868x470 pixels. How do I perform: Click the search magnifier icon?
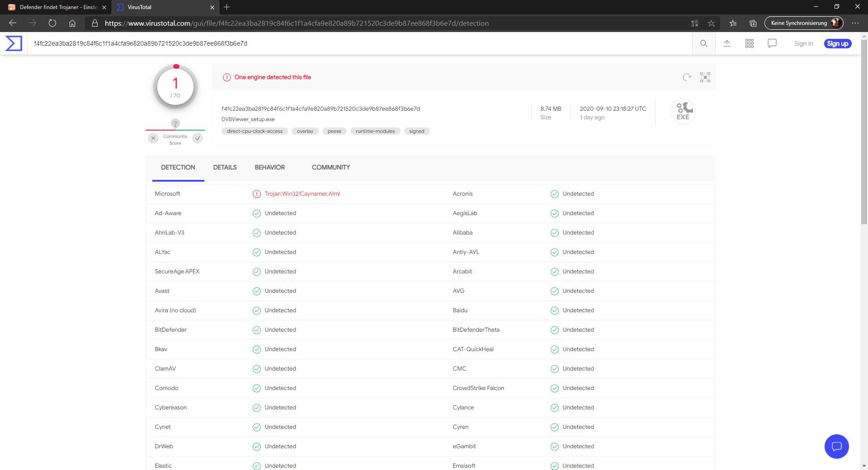(x=703, y=43)
